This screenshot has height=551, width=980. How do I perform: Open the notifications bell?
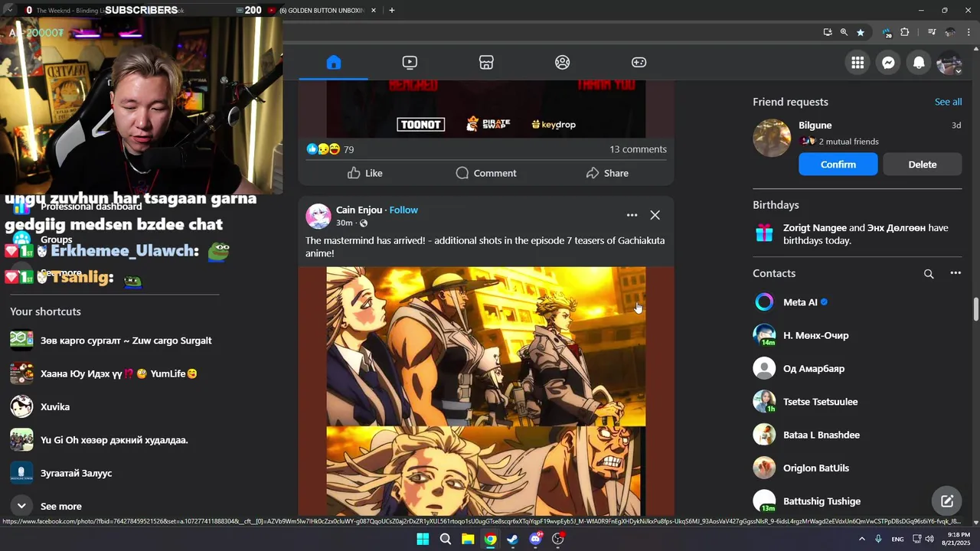[919, 63]
